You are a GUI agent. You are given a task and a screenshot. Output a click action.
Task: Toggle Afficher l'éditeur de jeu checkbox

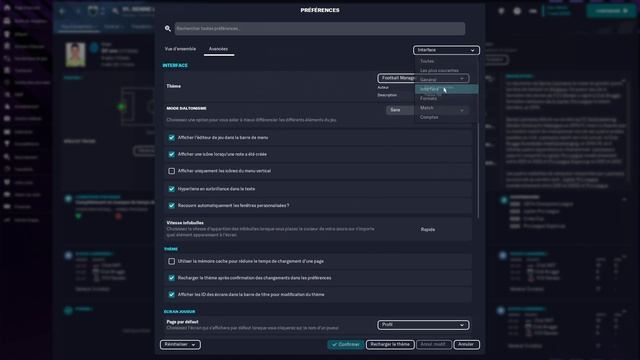pos(171,138)
